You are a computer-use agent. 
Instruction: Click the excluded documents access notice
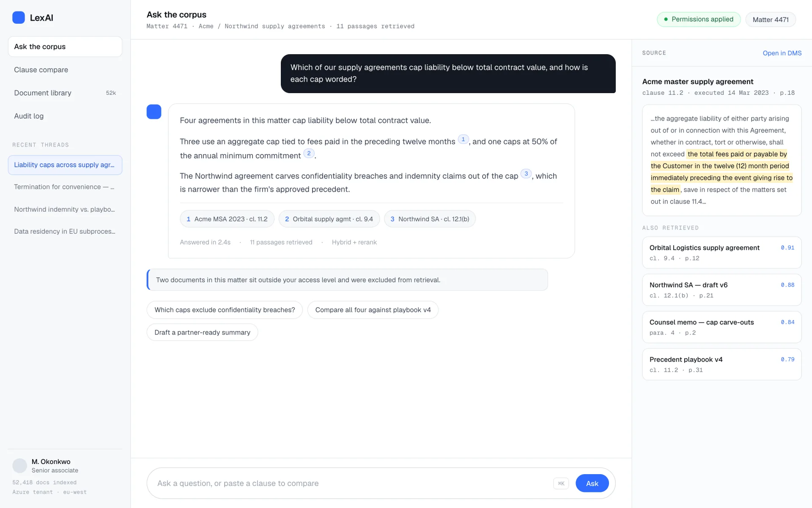point(347,280)
